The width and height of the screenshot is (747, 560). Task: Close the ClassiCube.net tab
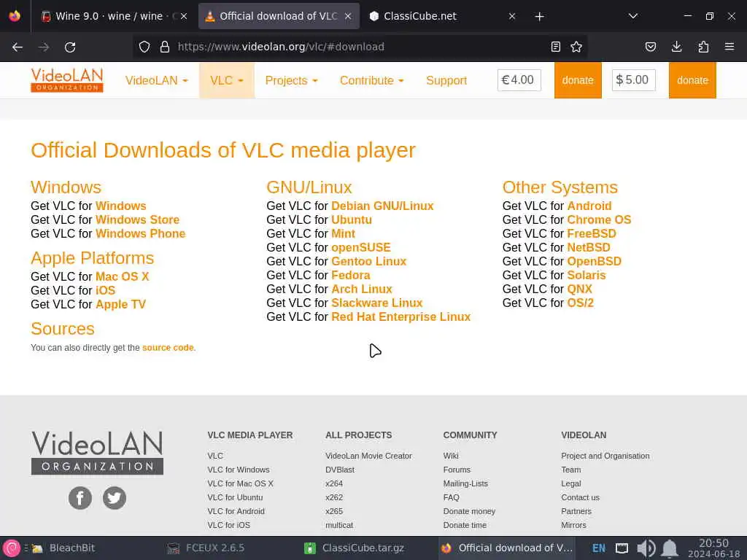(512, 16)
